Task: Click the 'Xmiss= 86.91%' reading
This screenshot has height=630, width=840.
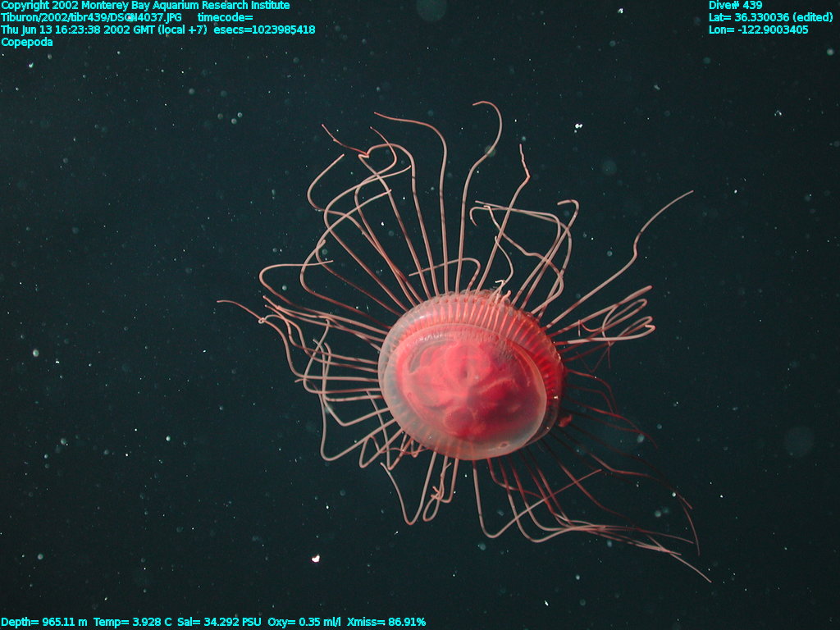Action: click(386, 622)
